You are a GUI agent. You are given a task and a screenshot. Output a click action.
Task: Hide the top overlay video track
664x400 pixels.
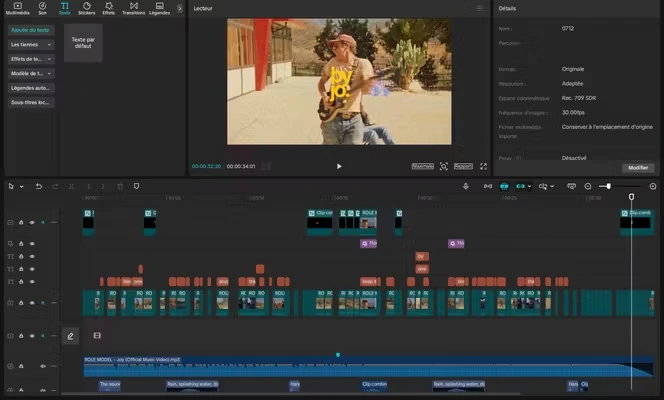32,223
